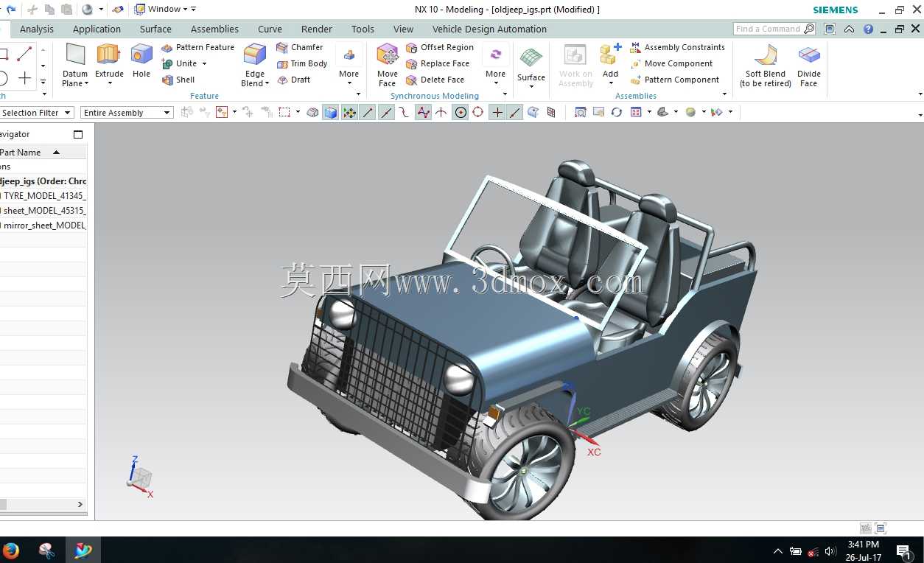Select the sketch Line tool icon
This screenshot has width=924, height=563.
tap(24, 53)
